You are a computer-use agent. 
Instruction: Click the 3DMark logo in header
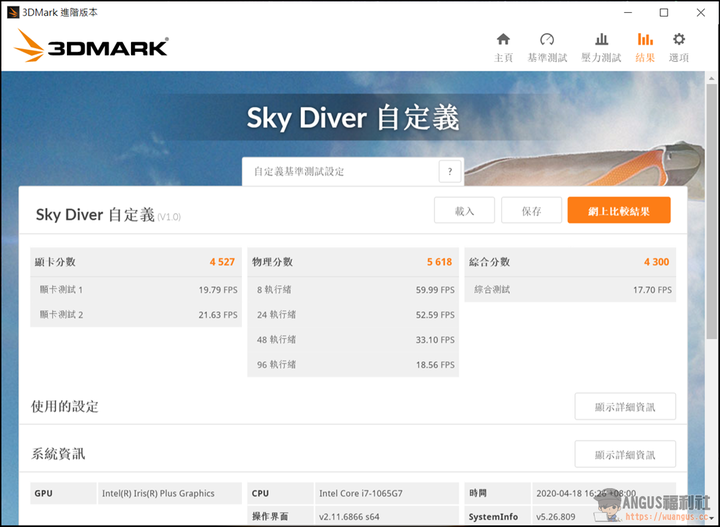click(x=91, y=46)
